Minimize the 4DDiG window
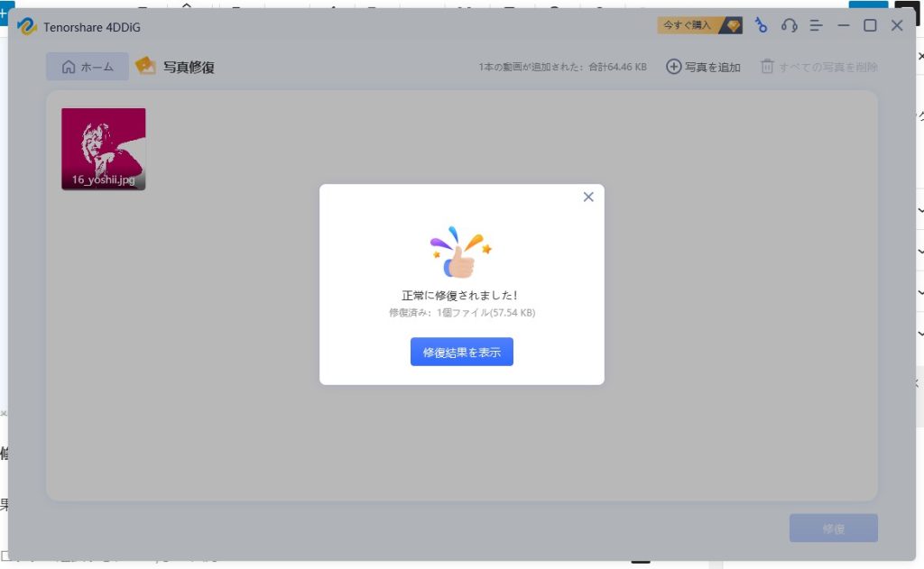924x569 pixels. (844, 26)
